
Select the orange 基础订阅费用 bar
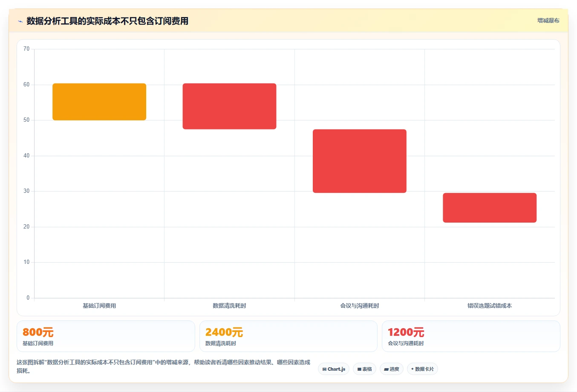pos(99,102)
